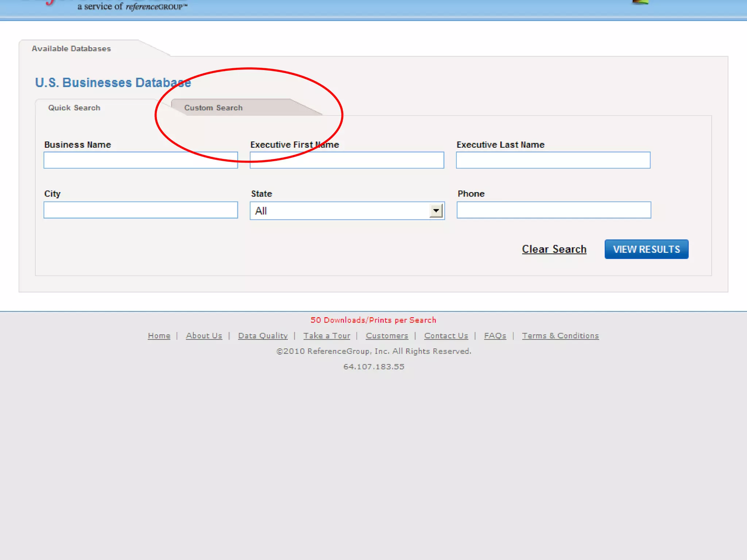The width and height of the screenshot is (747, 560).
Task: Open the Home footer link
Action: click(159, 336)
